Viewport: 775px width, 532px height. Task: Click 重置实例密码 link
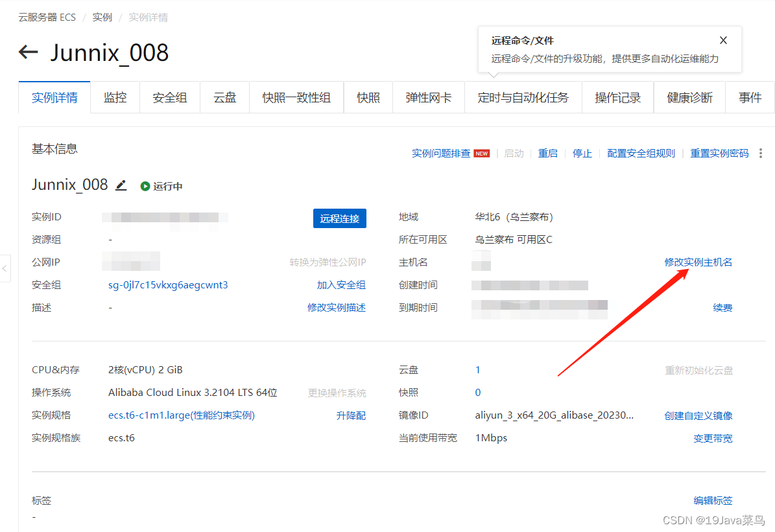719,154
